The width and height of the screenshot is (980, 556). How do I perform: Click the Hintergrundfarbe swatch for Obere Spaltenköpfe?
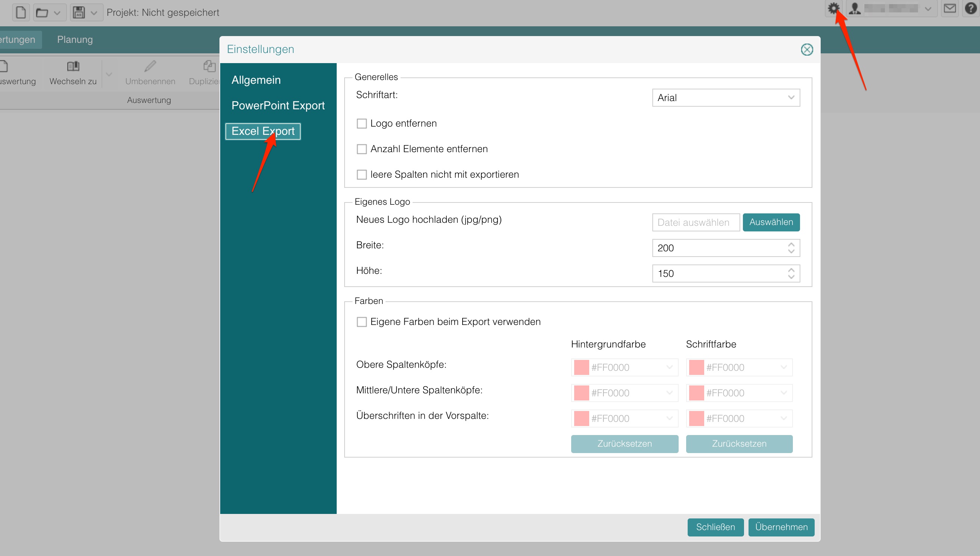click(581, 367)
